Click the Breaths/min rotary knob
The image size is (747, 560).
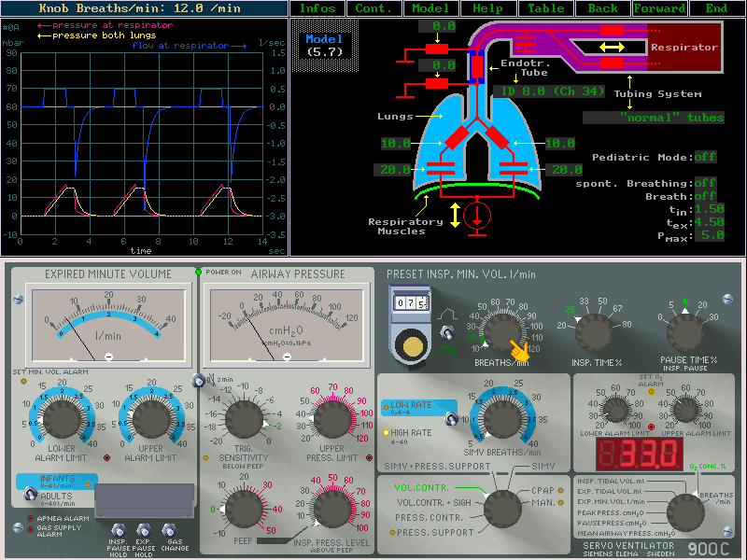[500, 333]
